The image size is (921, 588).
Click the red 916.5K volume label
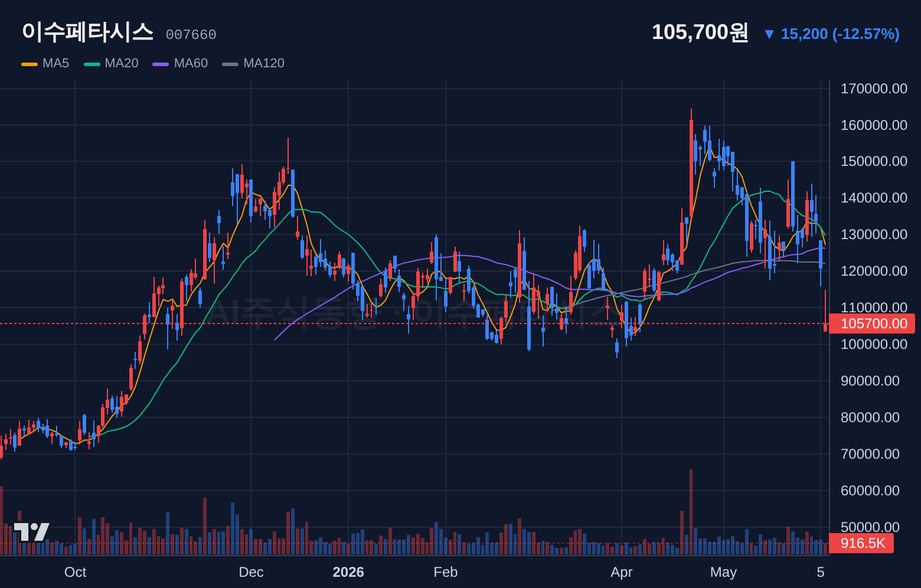[861, 543]
